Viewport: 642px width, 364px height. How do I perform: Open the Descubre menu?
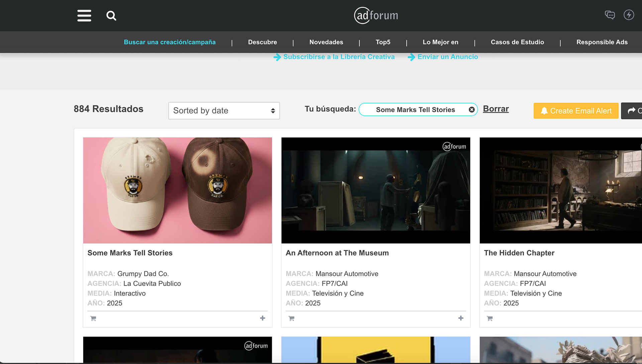(x=262, y=42)
